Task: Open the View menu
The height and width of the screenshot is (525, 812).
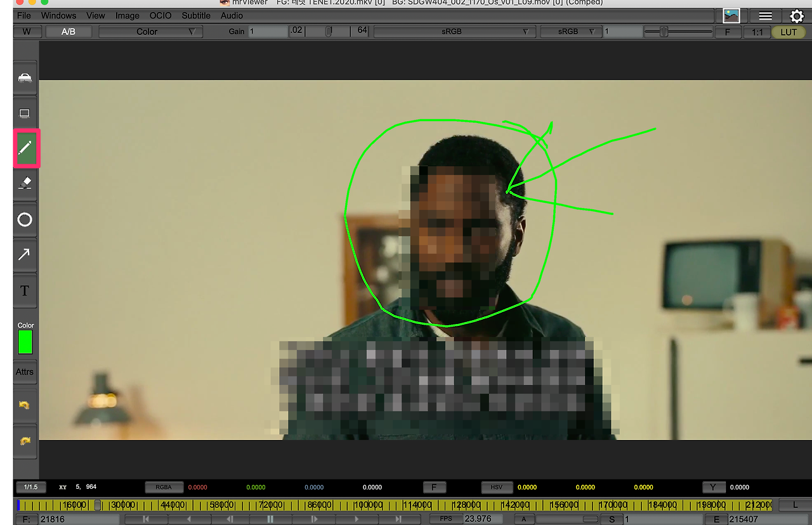Action: tap(96, 15)
